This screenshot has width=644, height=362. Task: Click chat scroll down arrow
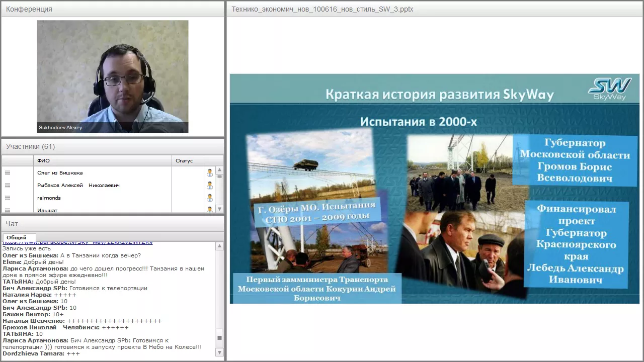[x=219, y=352]
